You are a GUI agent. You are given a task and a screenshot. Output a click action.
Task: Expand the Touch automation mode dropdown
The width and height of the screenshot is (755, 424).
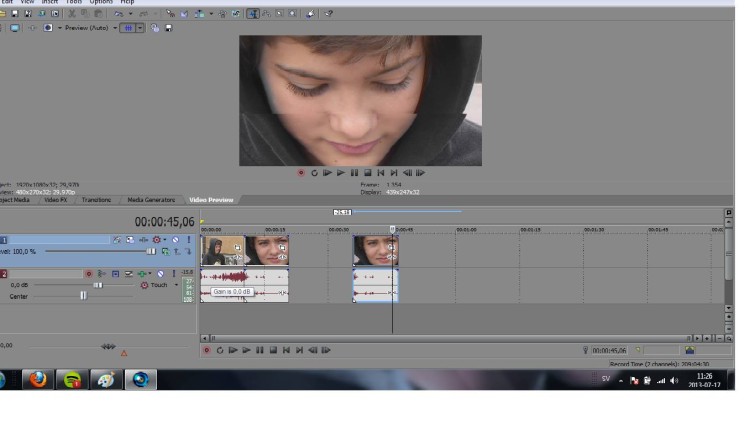[177, 285]
